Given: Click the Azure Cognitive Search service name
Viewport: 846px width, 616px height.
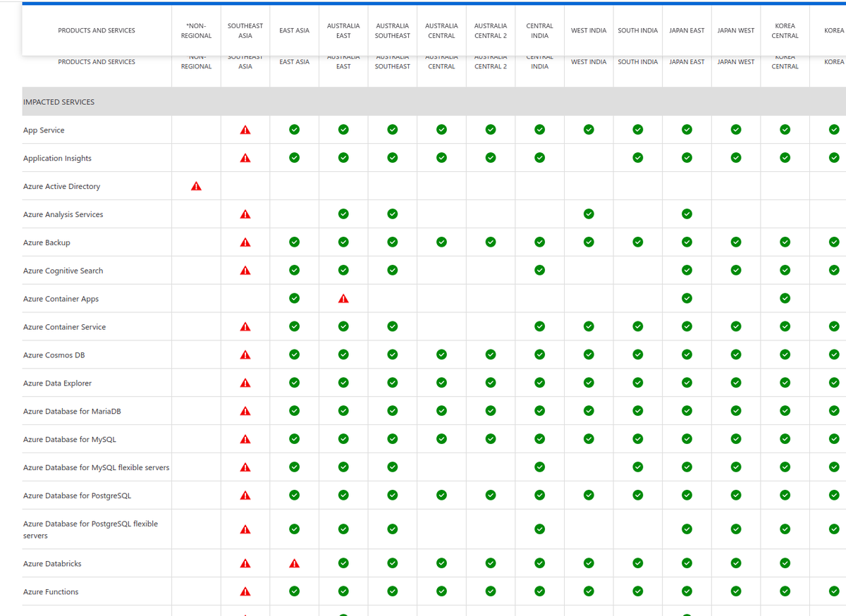Looking at the screenshot, I should (63, 271).
